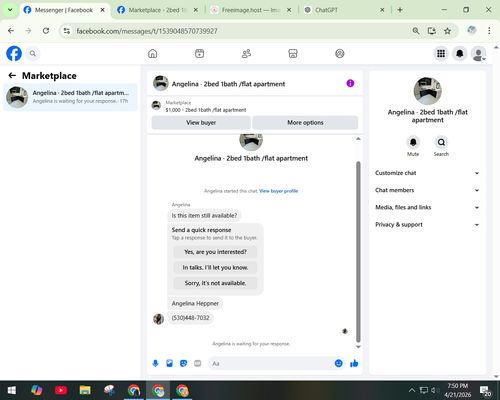Viewport: 500px width, 400px height.
Task: Click the View buyer button
Action: (x=201, y=123)
